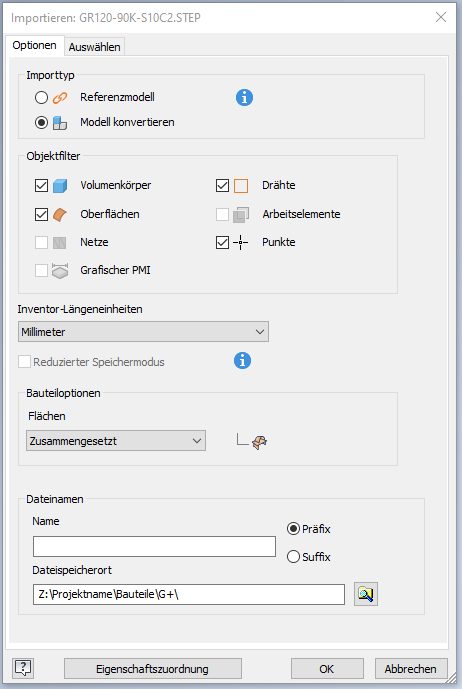Disable the Punkte checkbox

[x=222, y=242]
